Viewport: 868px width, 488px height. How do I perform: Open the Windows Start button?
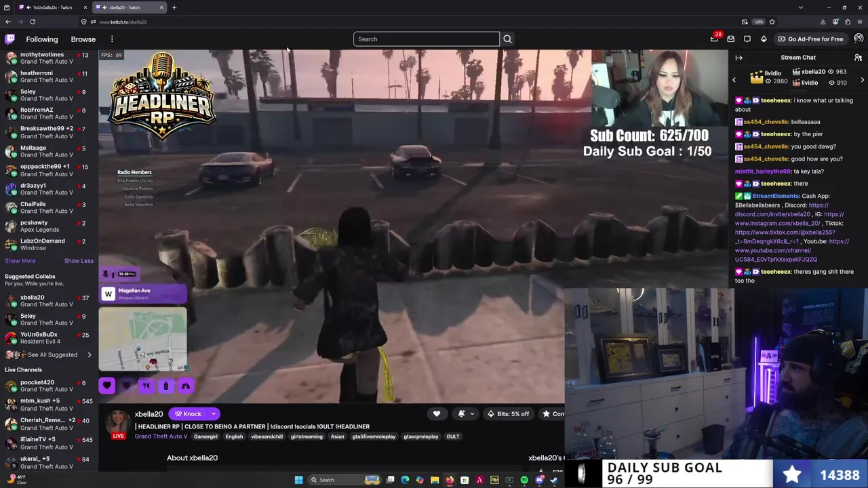tap(298, 480)
